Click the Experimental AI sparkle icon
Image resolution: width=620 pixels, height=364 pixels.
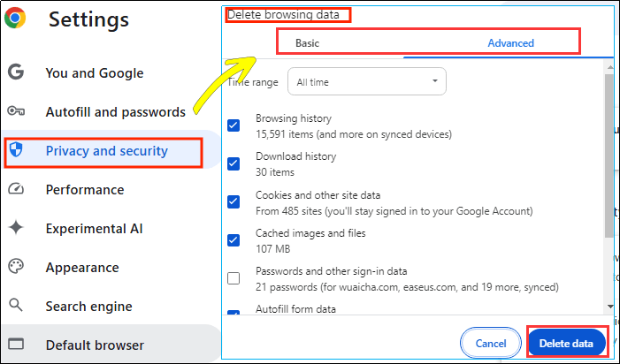tap(16, 229)
